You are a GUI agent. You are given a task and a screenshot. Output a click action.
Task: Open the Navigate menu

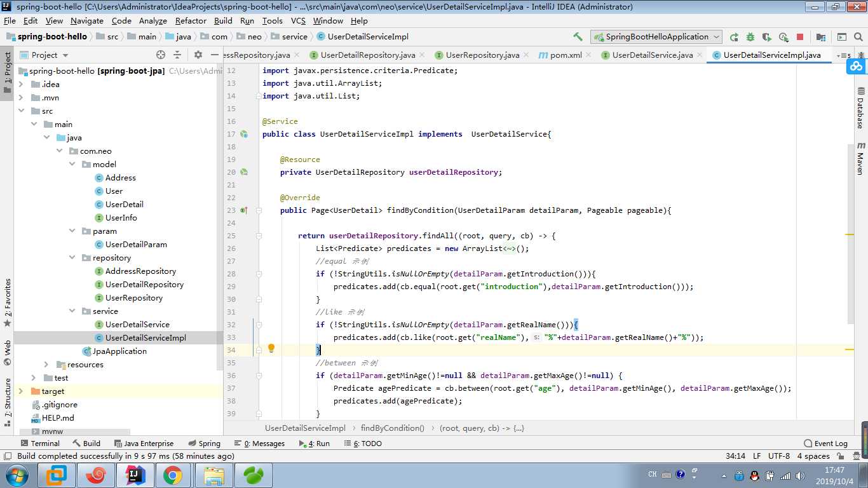coord(87,20)
